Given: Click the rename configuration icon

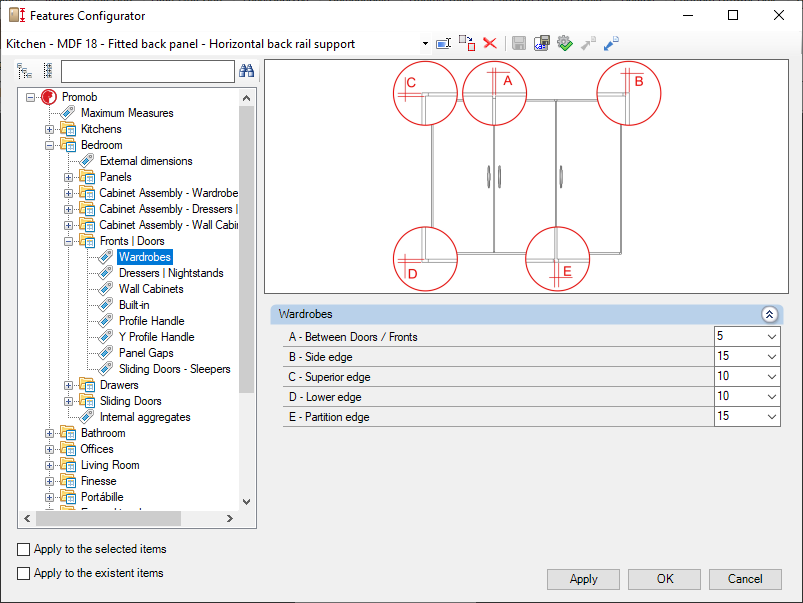Looking at the screenshot, I should coord(444,43).
